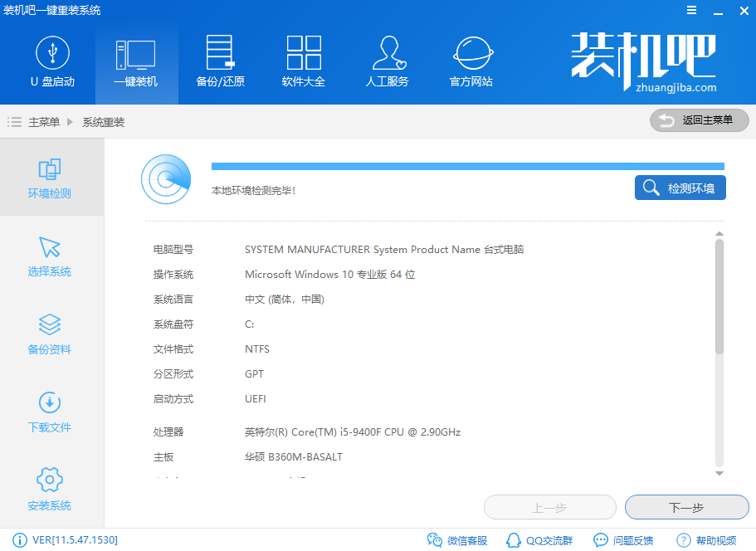Open 微信客服 WeChat customer service

[x=457, y=539]
